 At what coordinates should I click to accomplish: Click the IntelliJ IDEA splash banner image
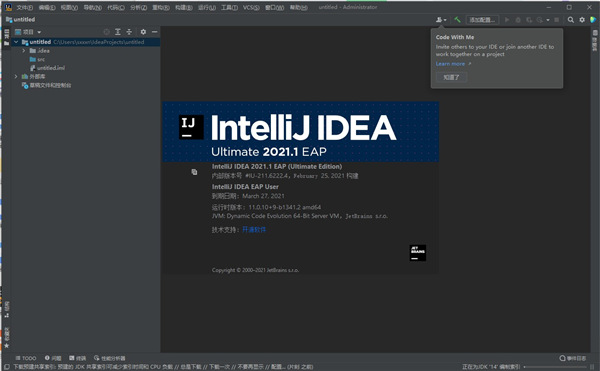(300, 132)
